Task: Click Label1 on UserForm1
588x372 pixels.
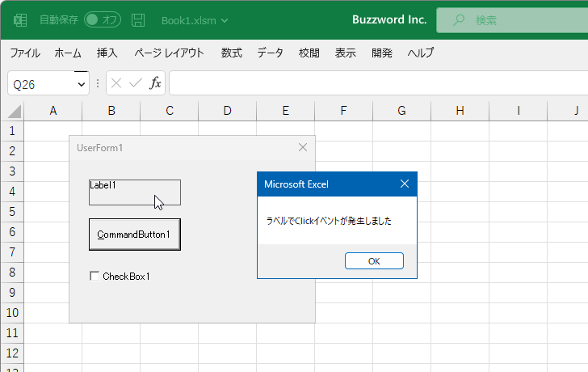Action: pos(135,192)
